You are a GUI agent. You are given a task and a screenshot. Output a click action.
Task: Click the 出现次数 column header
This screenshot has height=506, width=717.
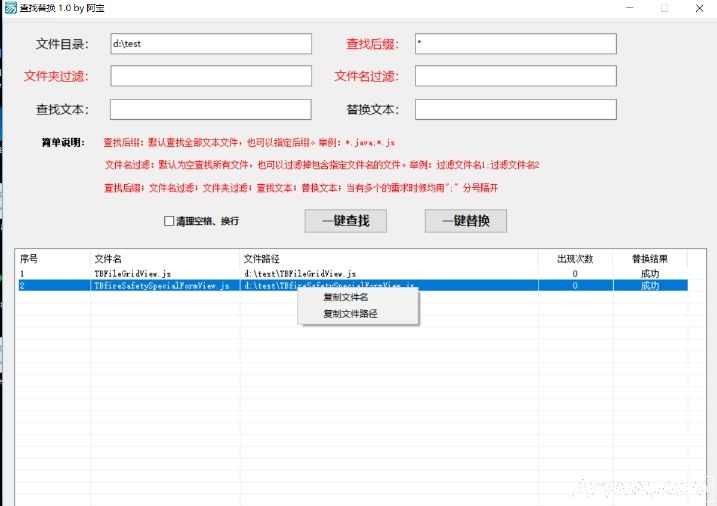pyautogui.click(x=575, y=259)
